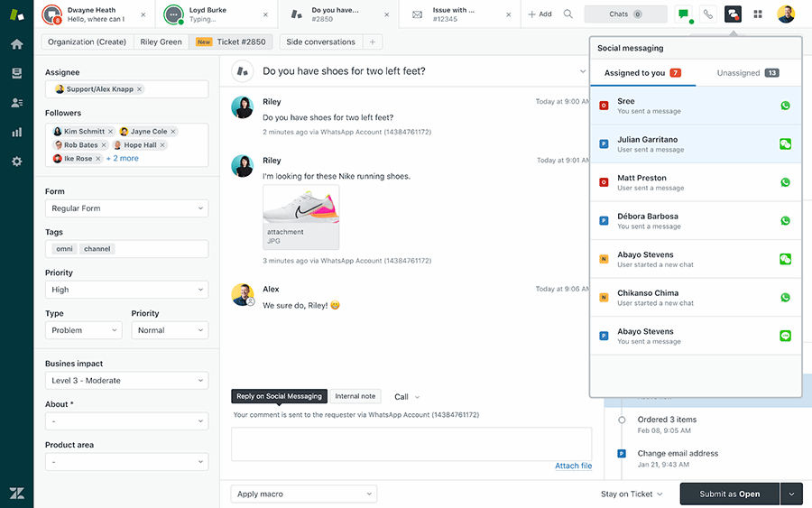Open the phone Talk icon
Viewport: 812px width, 508px height.
pyautogui.click(x=708, y=14)
